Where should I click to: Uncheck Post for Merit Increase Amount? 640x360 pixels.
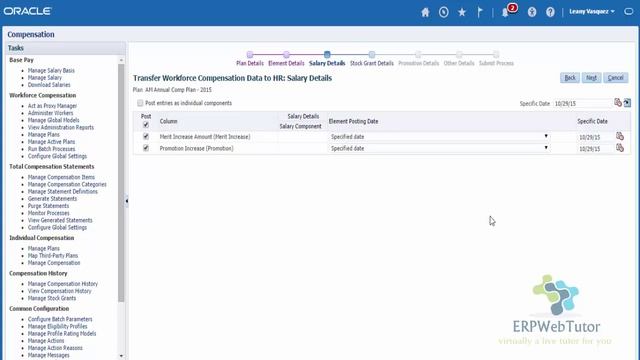point(146,136)
